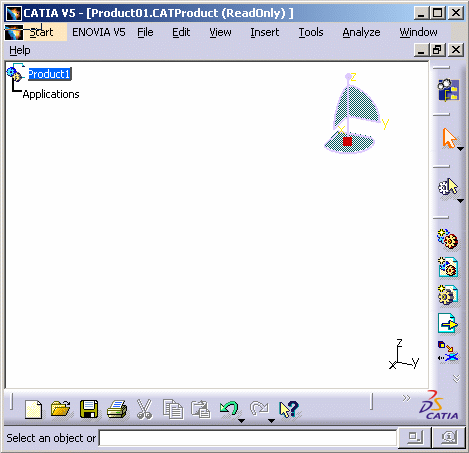The height and width of the screenshot is (453, 469).
Task: Click the command input field
Action: [248, 438]
